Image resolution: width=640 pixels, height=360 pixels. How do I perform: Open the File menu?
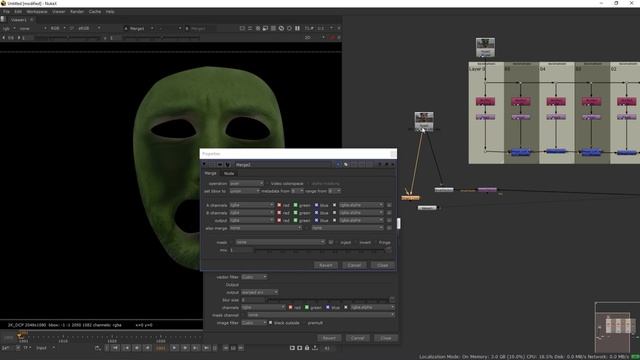click(6, 12)
